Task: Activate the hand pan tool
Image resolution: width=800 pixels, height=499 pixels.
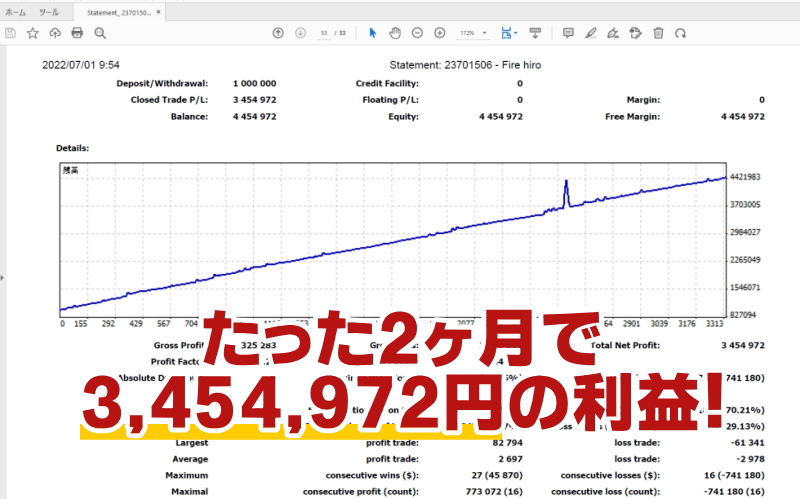Action: pyautogui.click(x=395, y=33)
